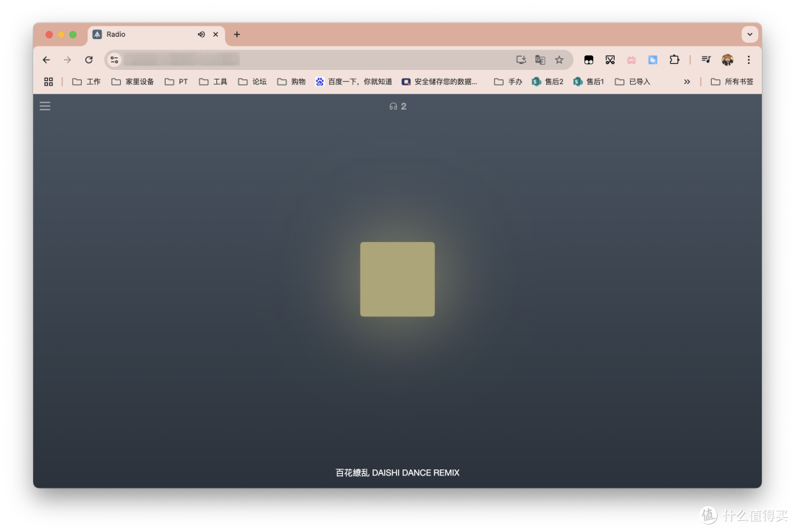
Task: Open site information in address bar
Action: (x=115, y=60)
